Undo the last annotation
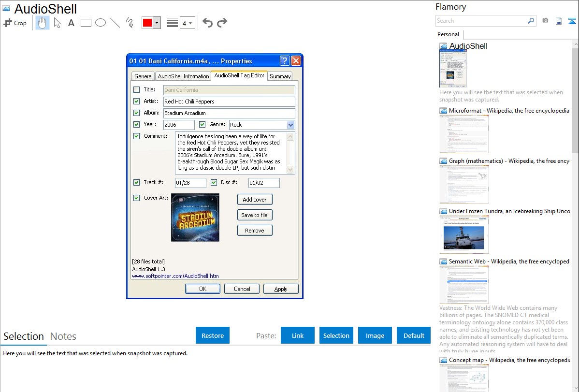The height and width of the screenshot is (392, 579). point(207,23)
